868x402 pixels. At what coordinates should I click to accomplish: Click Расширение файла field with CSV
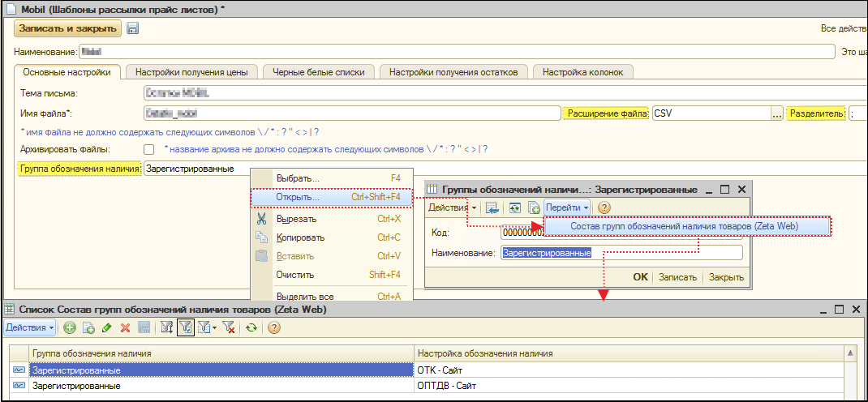point(711,113)
